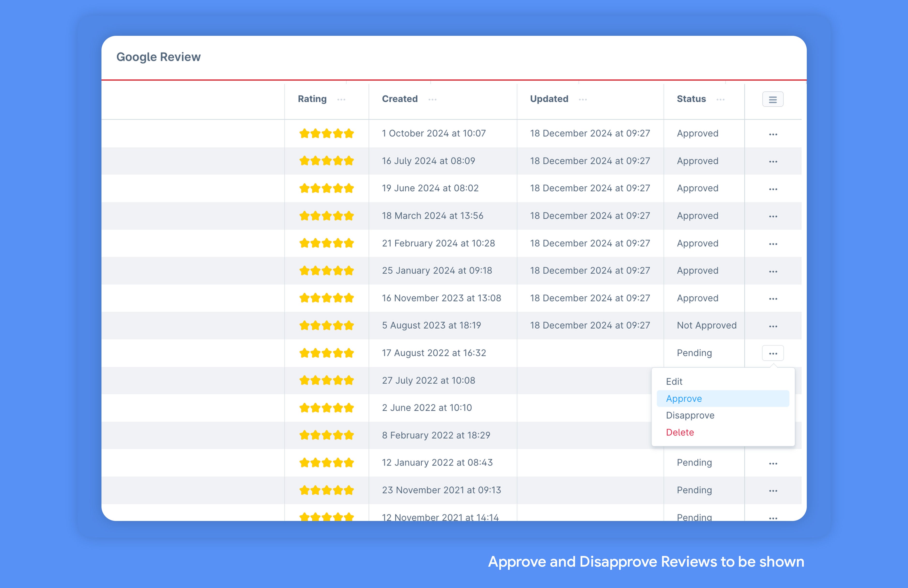Choose Edit in the context menu
908x588 pixels.
(723, 382)
